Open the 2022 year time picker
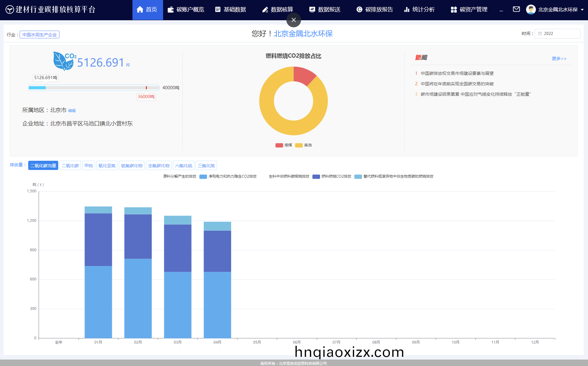 pos(557,34)
